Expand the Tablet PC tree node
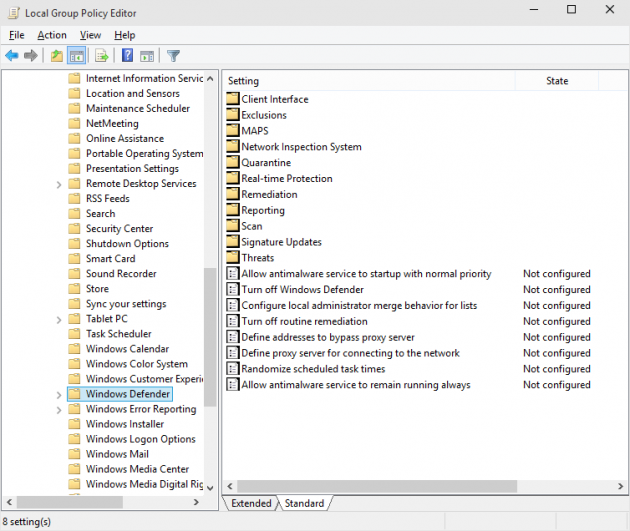The width and height of the screenshot is (630, 531). click(59, 320)
